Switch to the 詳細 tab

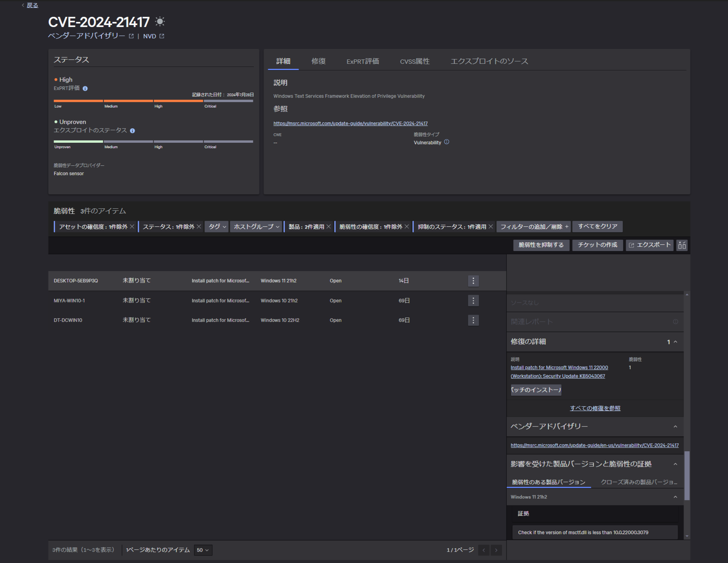point(283,61)
